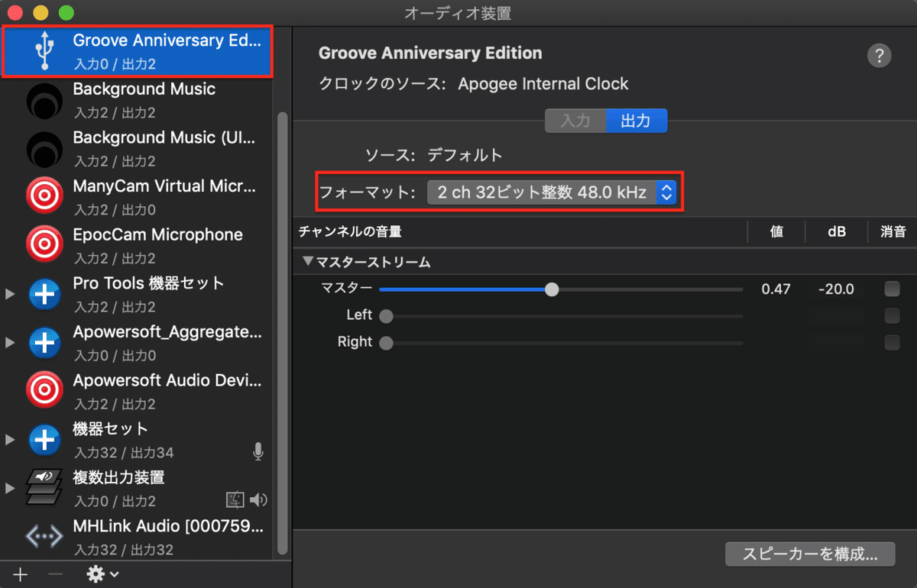The image size is (917, 588).
Task: Switch to the 入力 tab
Action: (x=575, y=121)
